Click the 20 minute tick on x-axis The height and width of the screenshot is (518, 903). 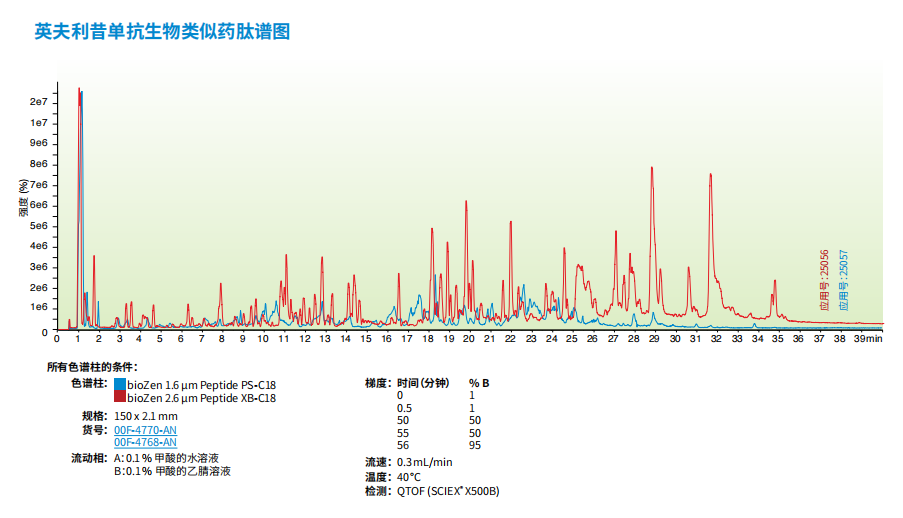[x=467, y=340]
